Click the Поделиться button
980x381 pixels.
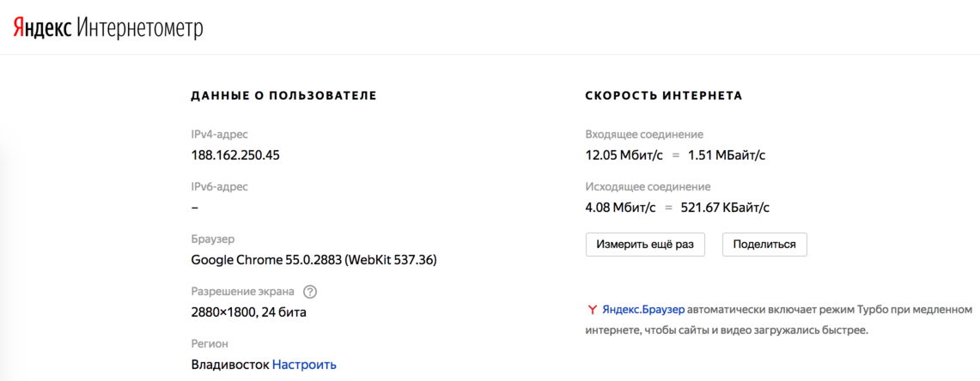tap(764, 245)
